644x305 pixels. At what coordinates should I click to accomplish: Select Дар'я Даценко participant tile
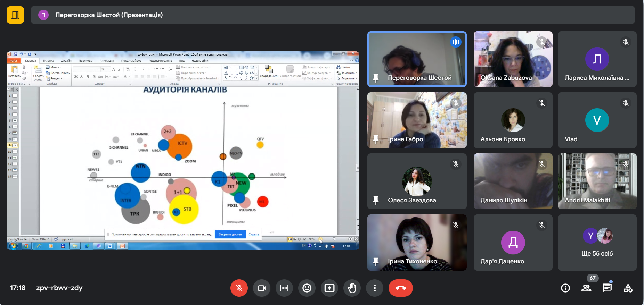[513, 243]
